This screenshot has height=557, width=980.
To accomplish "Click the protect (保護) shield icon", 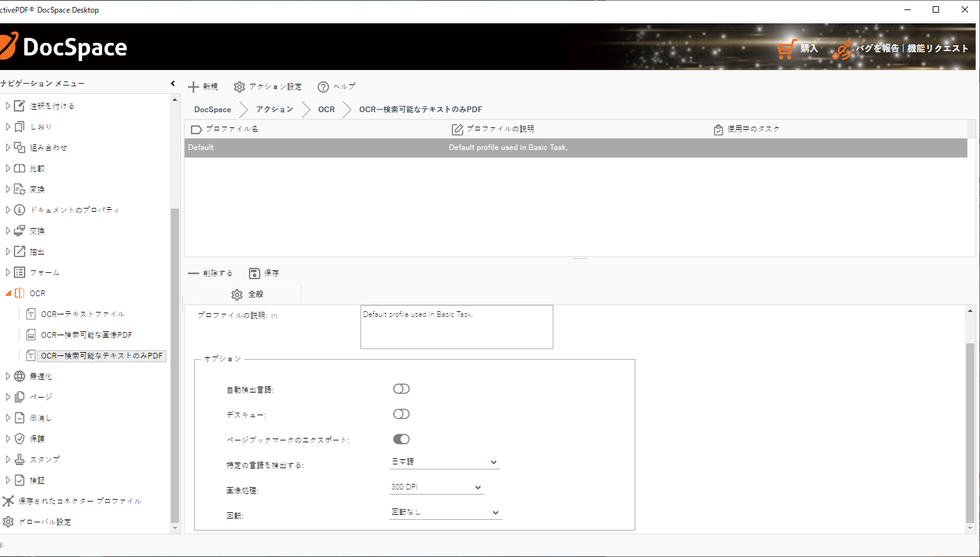I will pos(20,439).
